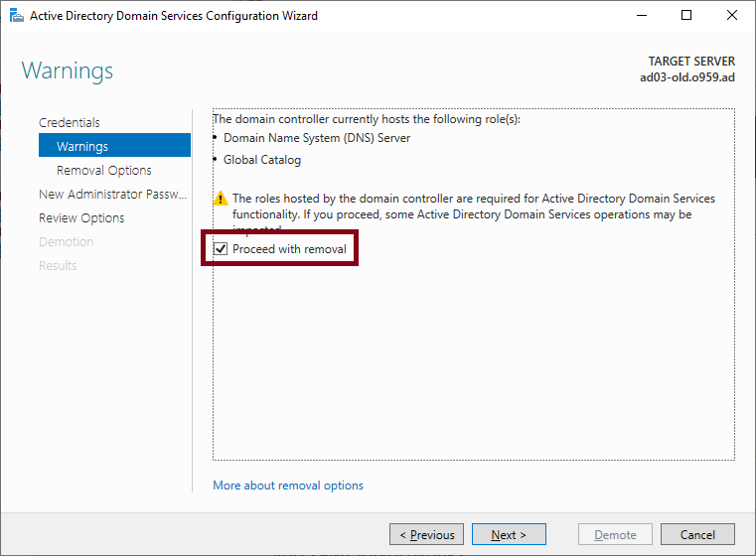The image size is (756, 556).
Task: Select the Warnings step in the sidebar
Action: (x=115, y=146)
